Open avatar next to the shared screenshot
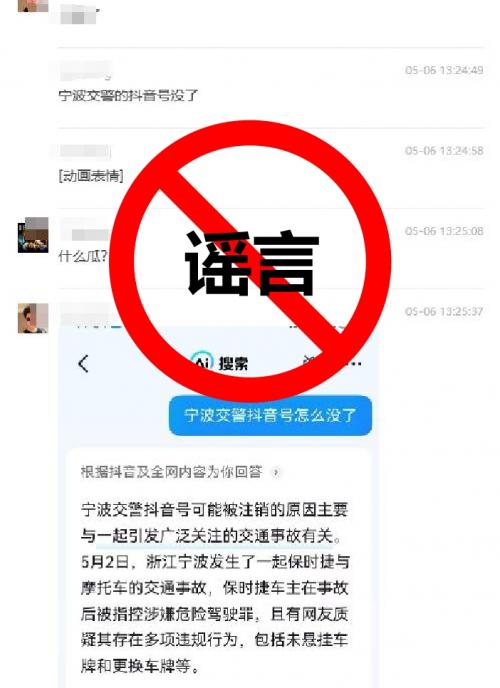 pos(33,318)
